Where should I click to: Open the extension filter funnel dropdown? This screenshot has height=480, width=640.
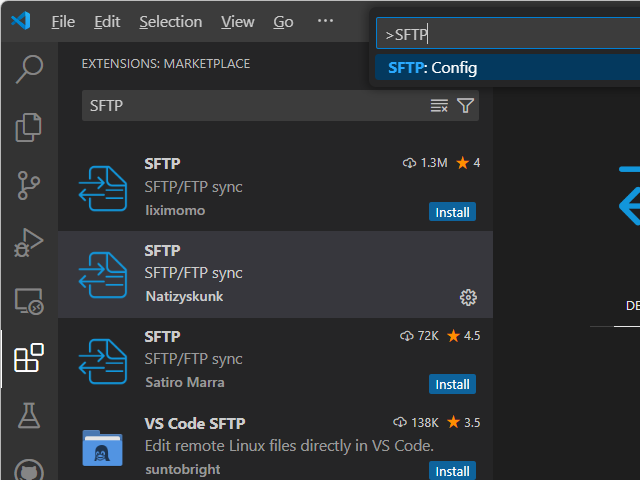[465, 106]
